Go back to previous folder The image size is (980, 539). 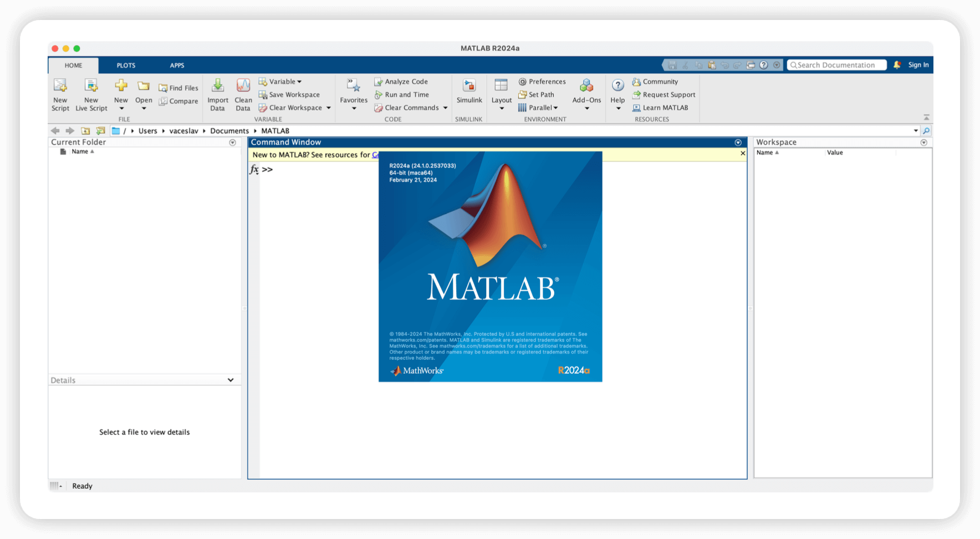pyautogui.click(x=55, y=131)
